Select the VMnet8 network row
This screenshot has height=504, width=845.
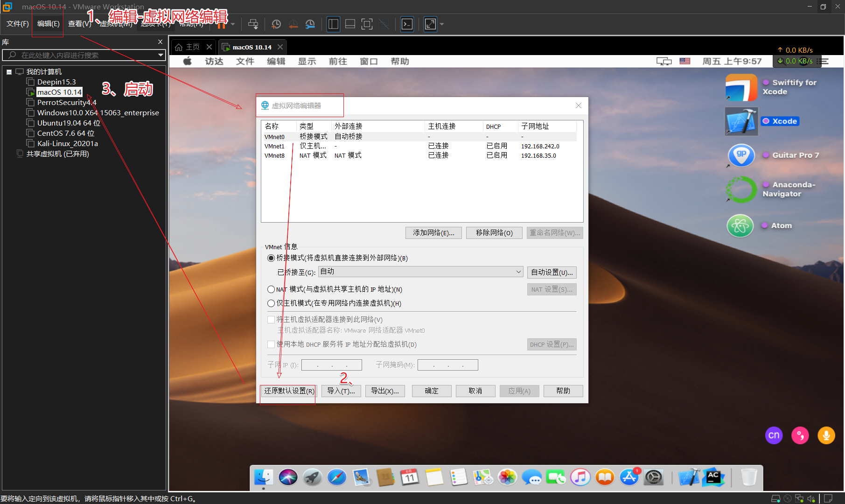pos(420,155)
